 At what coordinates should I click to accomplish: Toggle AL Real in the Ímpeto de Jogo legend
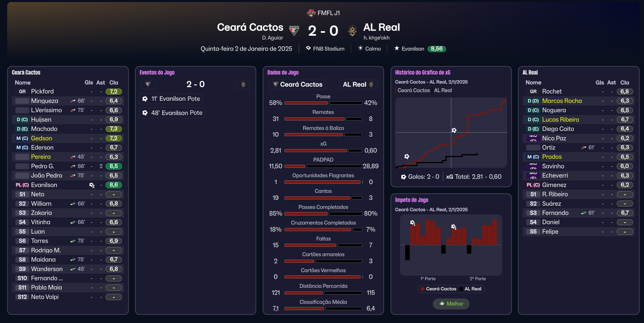471,289
